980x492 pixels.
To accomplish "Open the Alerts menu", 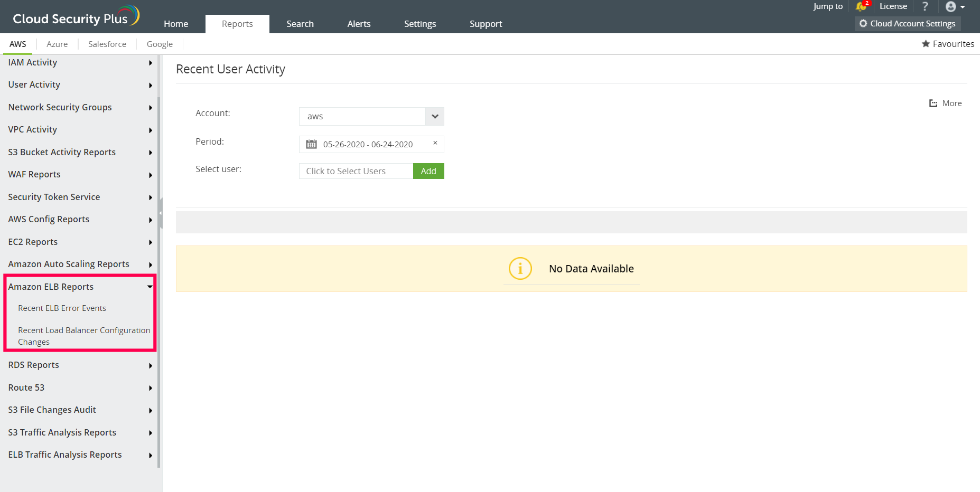I will click(x=359, y=23).
